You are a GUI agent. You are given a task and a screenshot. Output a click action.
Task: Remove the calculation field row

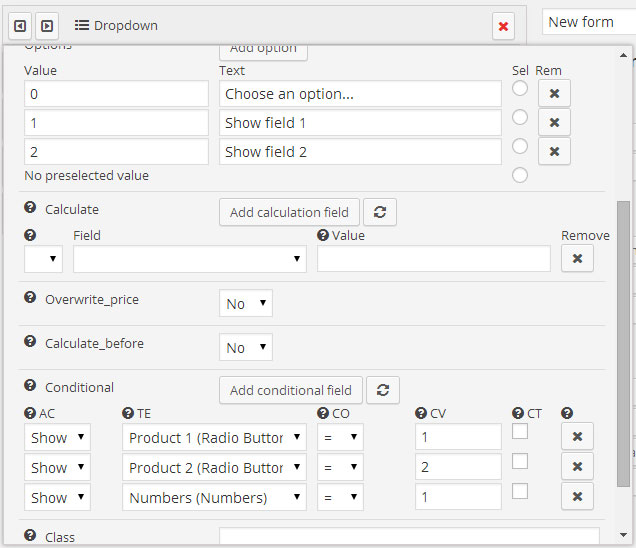[577, 258]
